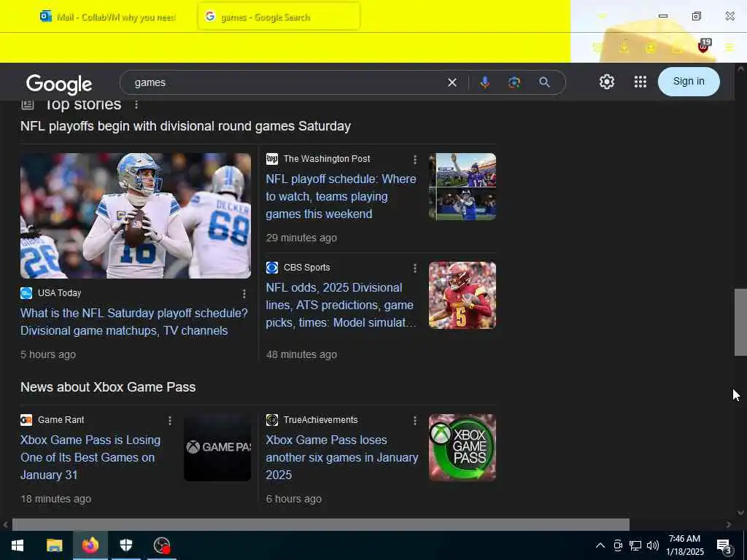Image resolution: width=747 pixels, height=560 pixels.
Task: Open the extensions icon in Firefox toolbar
Action: point(677,47)
